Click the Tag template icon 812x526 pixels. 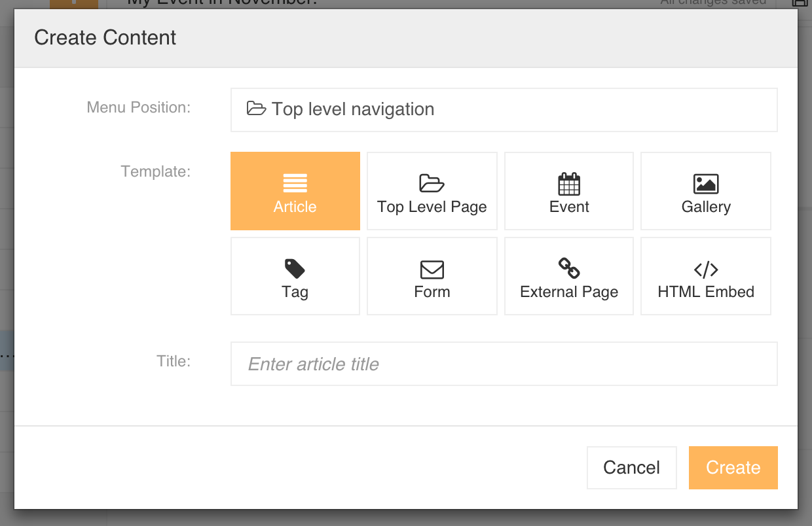pyautogui.click(x=295, y=269)
